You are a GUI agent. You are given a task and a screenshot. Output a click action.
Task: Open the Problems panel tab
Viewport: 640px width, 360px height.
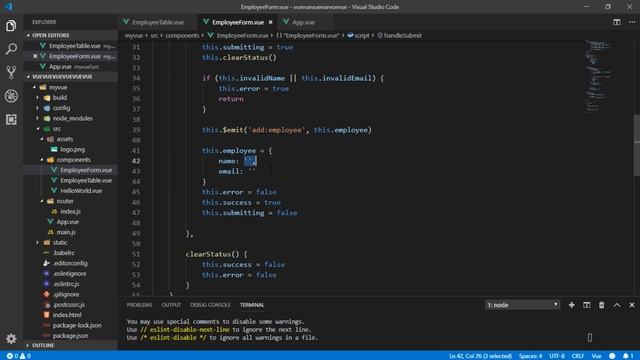[139, 305]
